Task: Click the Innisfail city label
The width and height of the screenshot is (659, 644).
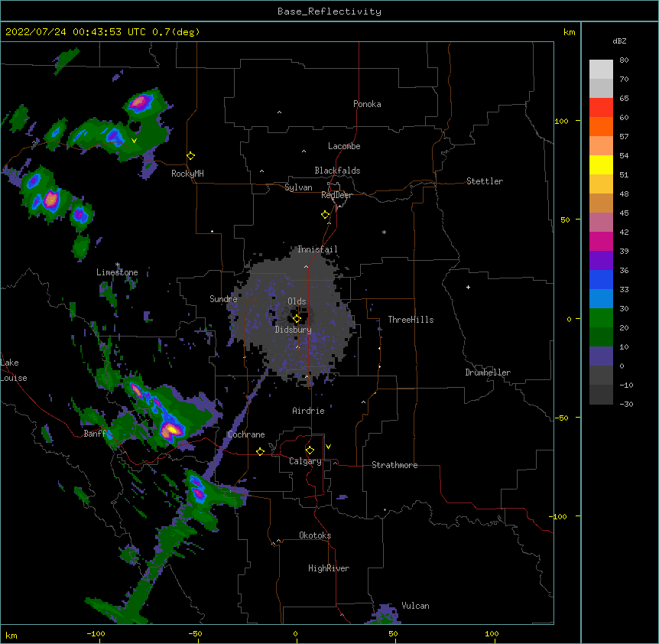Action: click(317, 249)
